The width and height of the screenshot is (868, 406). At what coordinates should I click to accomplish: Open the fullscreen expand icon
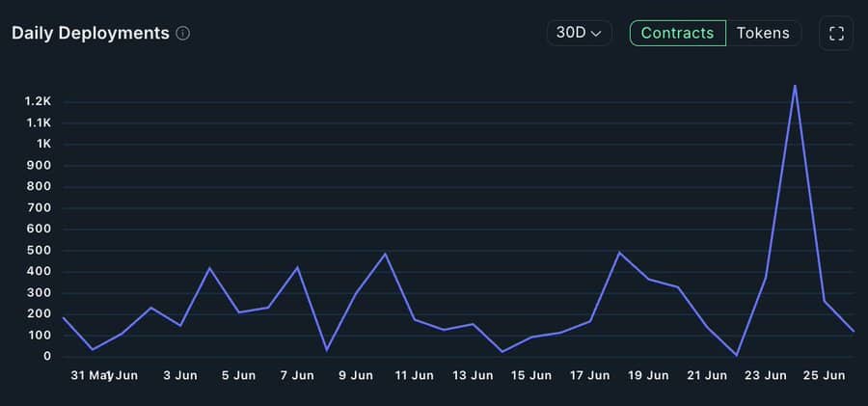pyautogui.click(x=836, y=33)
